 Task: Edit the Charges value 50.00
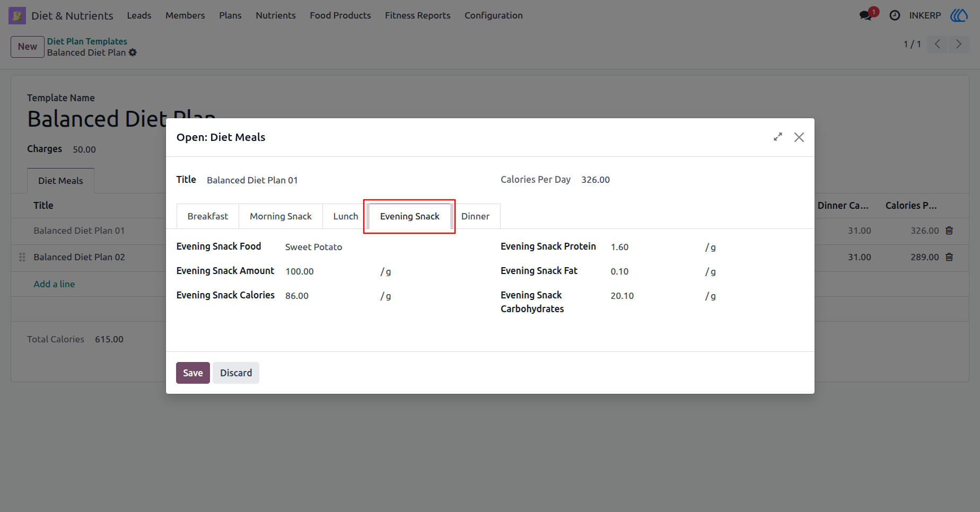tap(84, 149)
